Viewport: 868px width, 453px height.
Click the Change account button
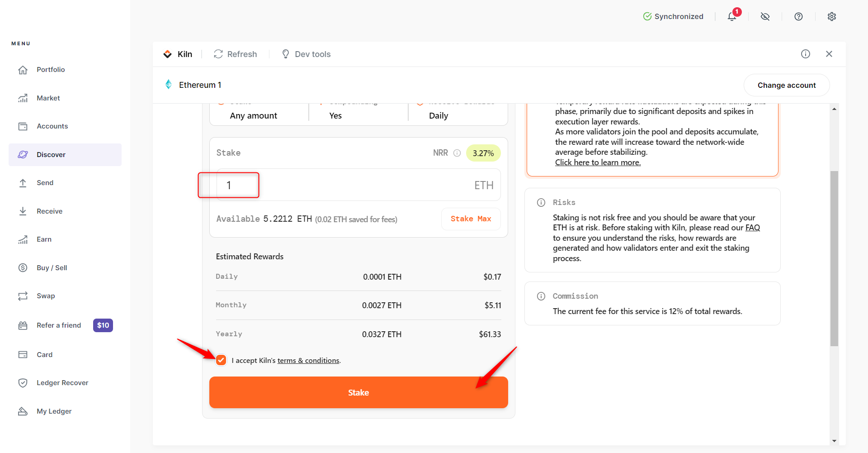787,85
